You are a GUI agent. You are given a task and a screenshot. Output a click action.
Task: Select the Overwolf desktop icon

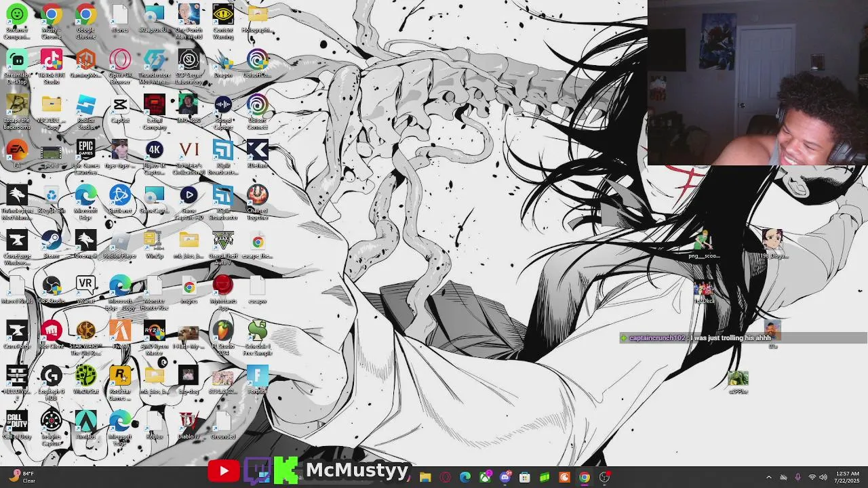coord(85,244)
